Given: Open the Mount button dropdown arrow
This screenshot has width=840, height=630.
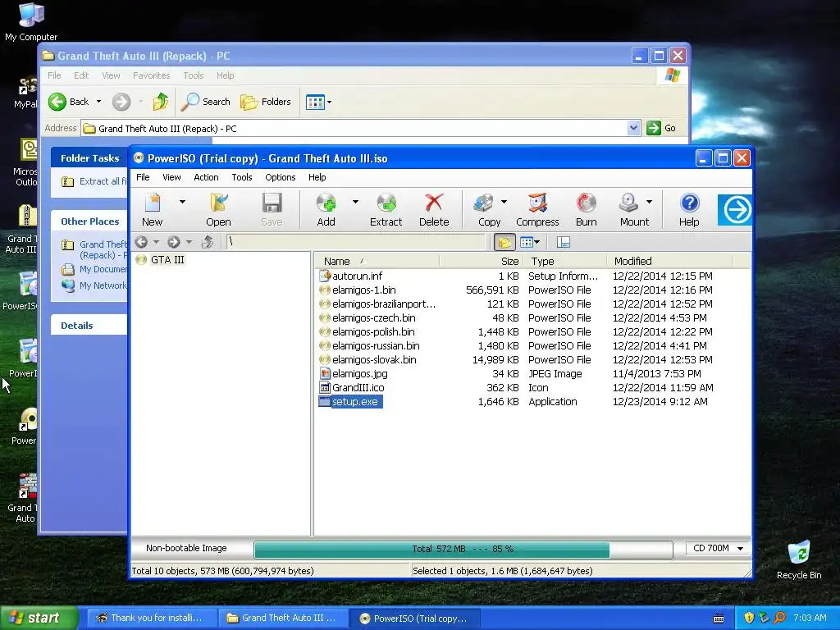Looking at the screenshot, I should point(650,202).
